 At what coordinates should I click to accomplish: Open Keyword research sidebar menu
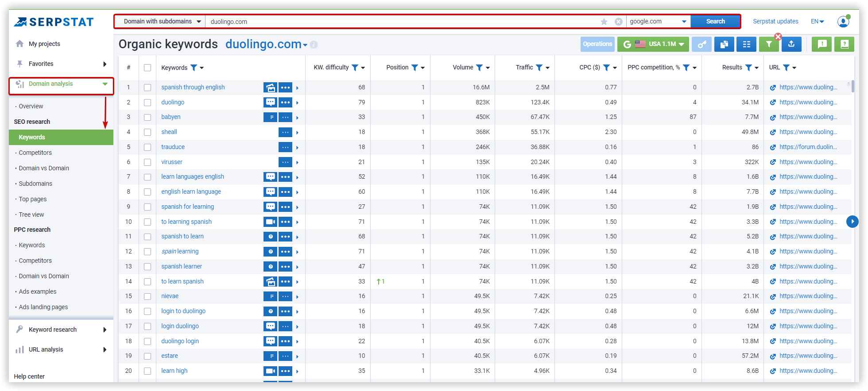tap(62, 330)
